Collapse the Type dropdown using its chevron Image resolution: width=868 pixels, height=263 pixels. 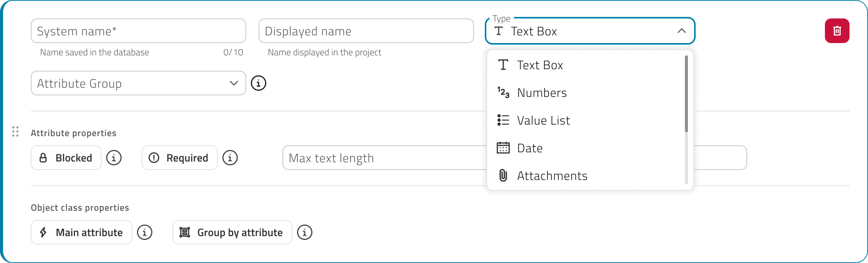681,31
